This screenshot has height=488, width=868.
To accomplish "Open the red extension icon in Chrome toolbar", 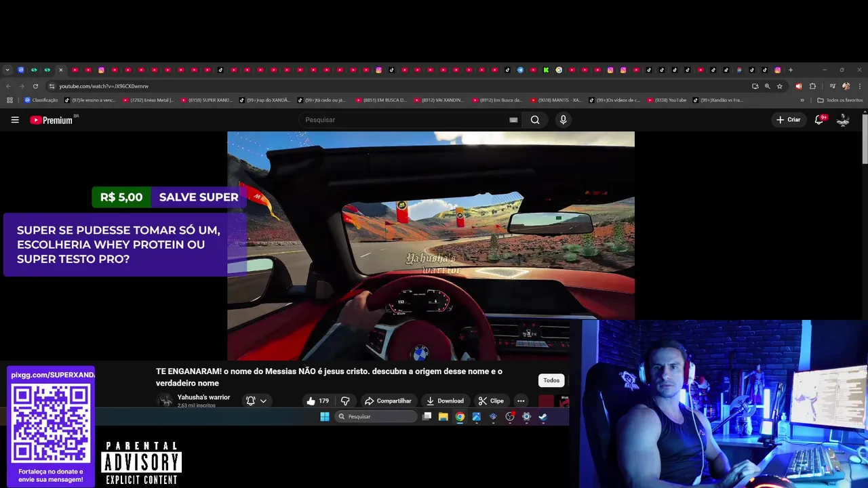I will point(798,86).
